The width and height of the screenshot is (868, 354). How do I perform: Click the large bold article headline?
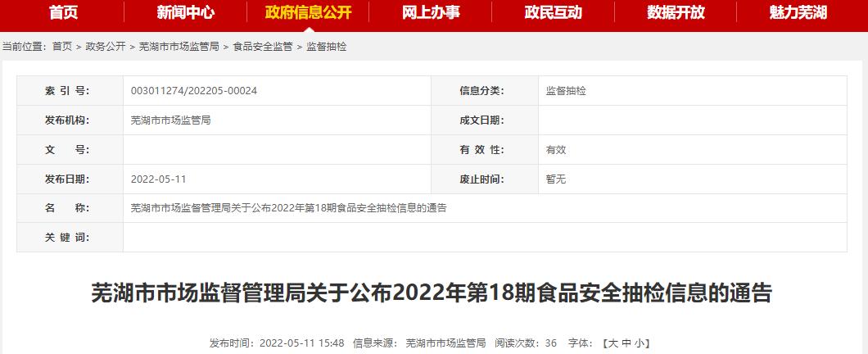(x=432, y=293)
